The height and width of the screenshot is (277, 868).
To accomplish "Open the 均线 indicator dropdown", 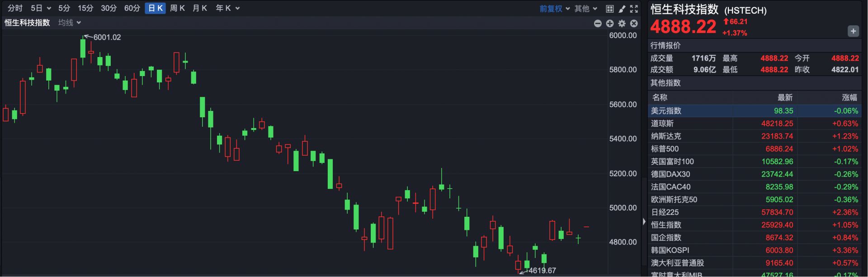I will pos(69,23).
